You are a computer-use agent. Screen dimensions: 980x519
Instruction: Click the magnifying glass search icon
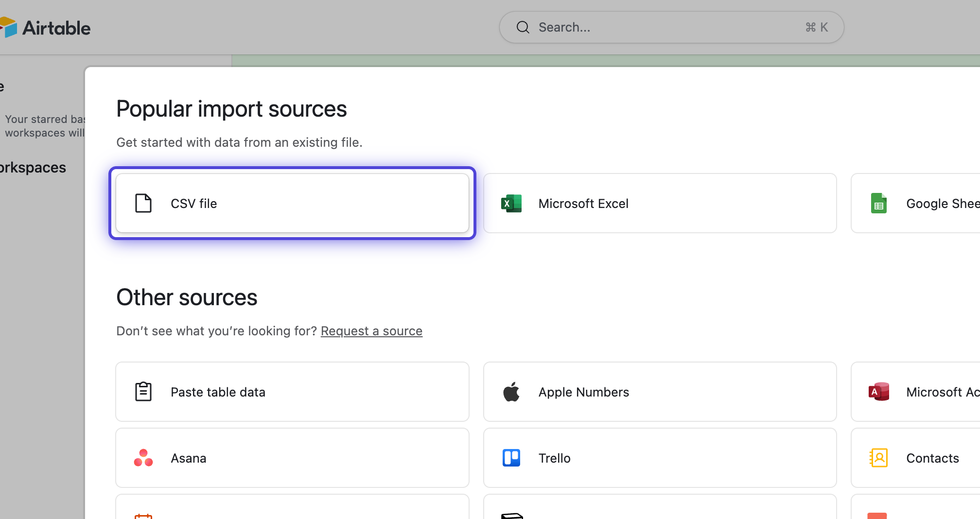click(x=523, y=27)
